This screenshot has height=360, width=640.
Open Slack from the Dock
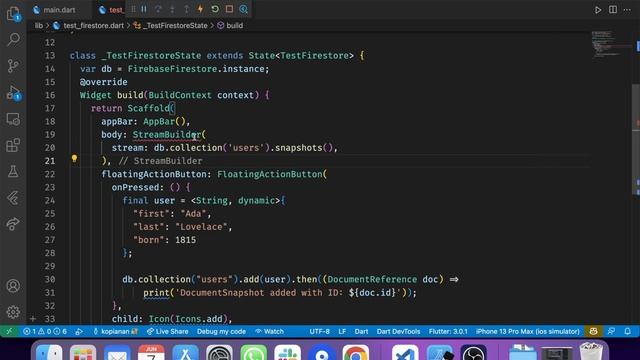[x=287, y=353]
